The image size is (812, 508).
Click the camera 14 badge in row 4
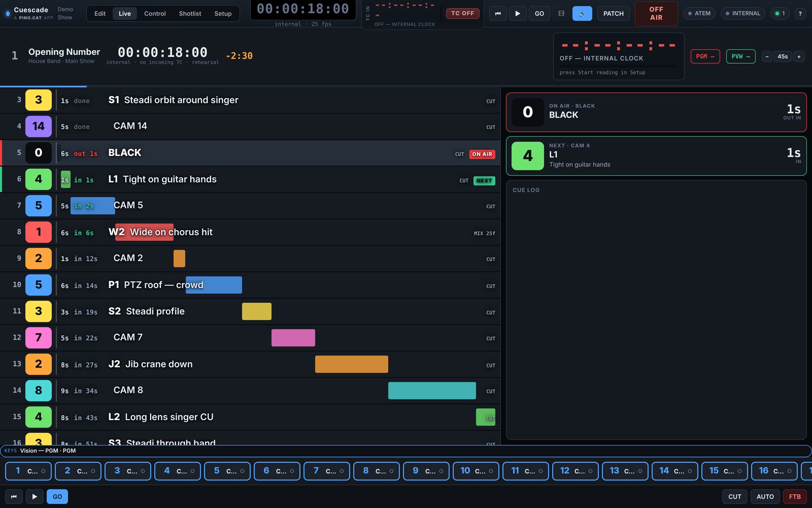coord(39,126)
